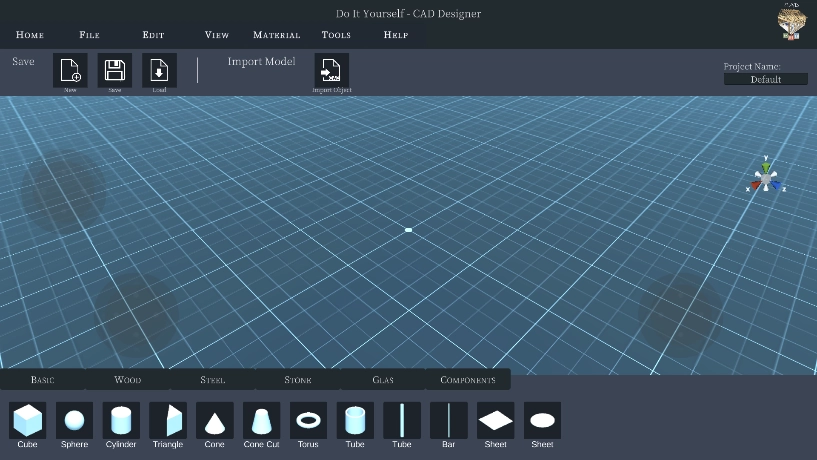Viewport: 817px width, 460px height.
Task: Insert a Cylinder shape
Action: click(x=121, y=420)
